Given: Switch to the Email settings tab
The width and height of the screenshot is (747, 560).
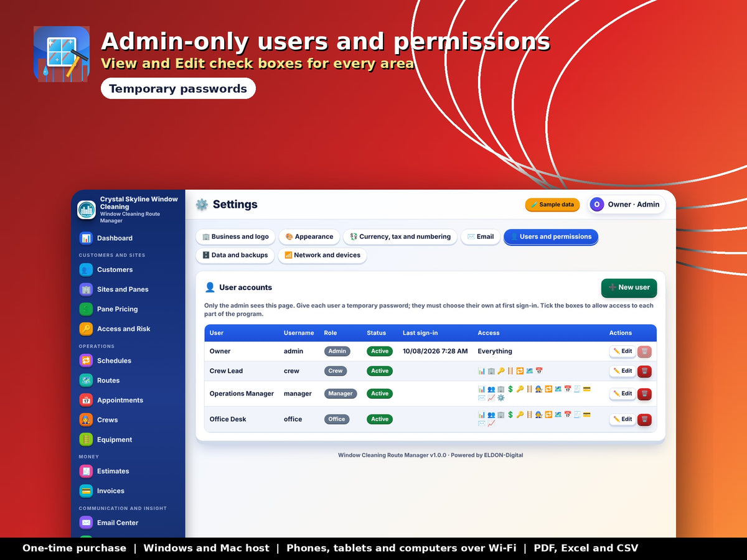Looking at the screenshot, I should pyautogui.click(x=481, y=237).
